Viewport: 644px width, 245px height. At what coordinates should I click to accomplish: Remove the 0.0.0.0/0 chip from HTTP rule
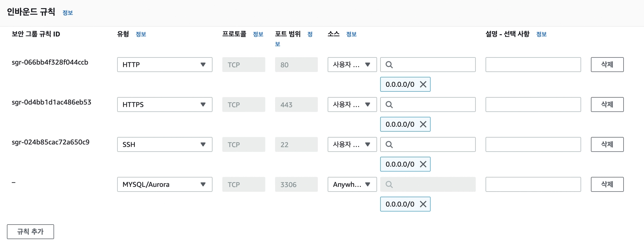[423, 84]
